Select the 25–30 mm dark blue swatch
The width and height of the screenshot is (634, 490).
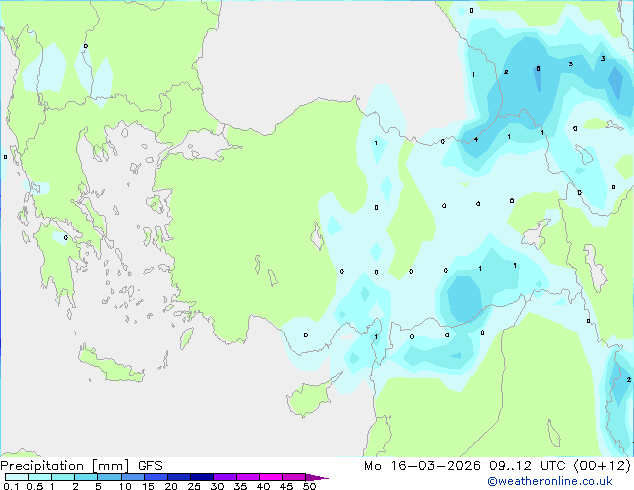tap(201, 477)
